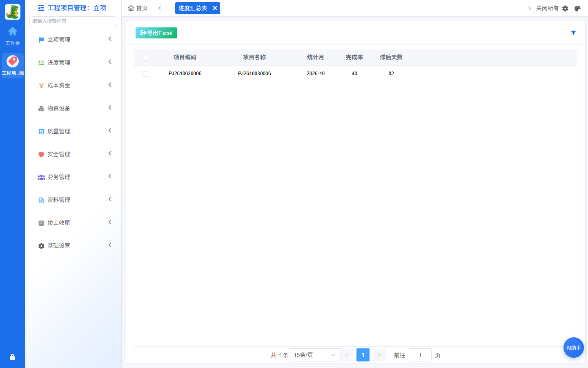The image size is (588, 368).
Task: Go to page 1 in pagination
Action: tap(363, 355)
